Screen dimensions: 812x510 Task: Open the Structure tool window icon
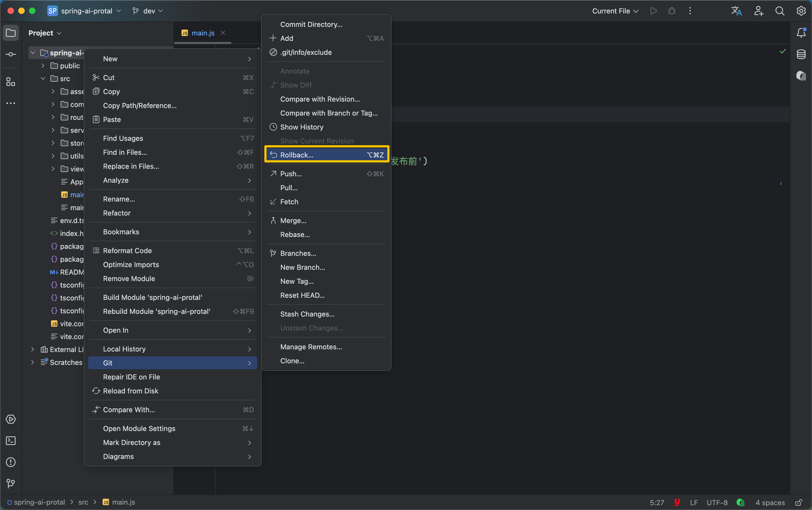tap(11, 82)
